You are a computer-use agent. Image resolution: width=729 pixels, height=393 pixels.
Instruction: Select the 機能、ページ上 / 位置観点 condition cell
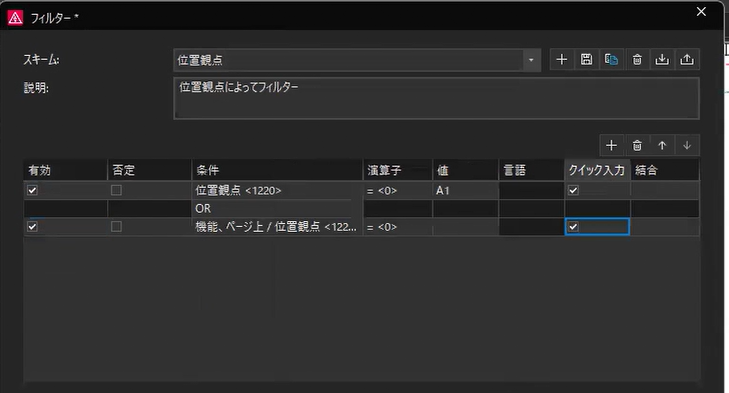pyautogui.click(x=277, y=226)
